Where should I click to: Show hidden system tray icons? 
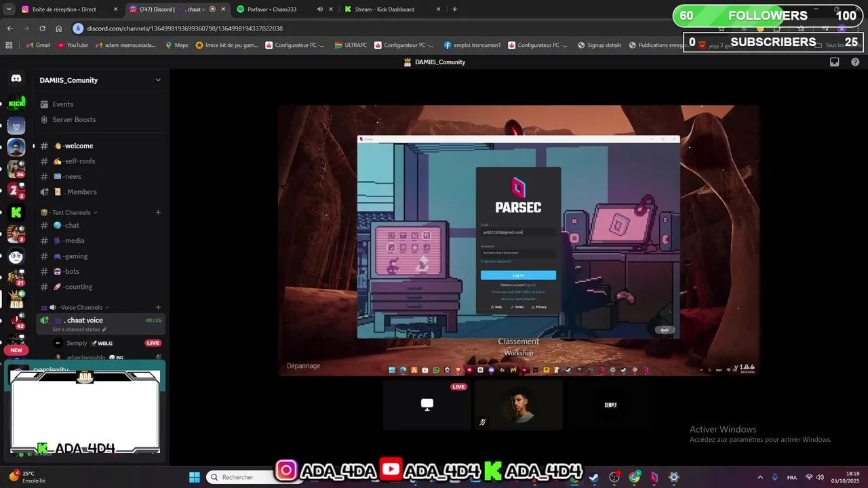click(760, 477)
